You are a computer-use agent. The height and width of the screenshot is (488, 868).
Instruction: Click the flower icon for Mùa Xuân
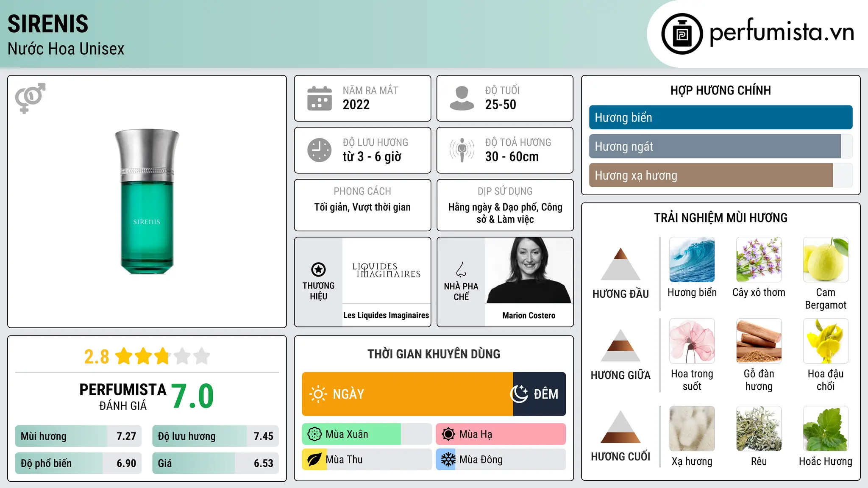pyautogui.click(x=314, y=434)
